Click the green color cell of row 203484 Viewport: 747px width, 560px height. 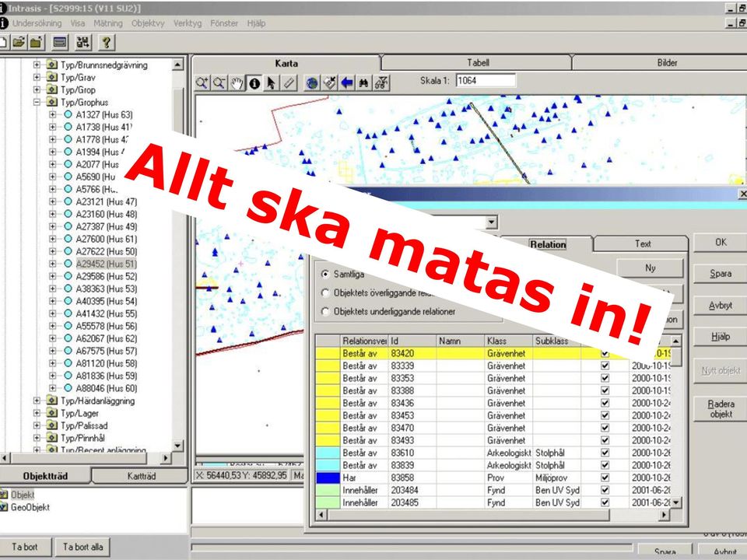[x=328, y=489]
